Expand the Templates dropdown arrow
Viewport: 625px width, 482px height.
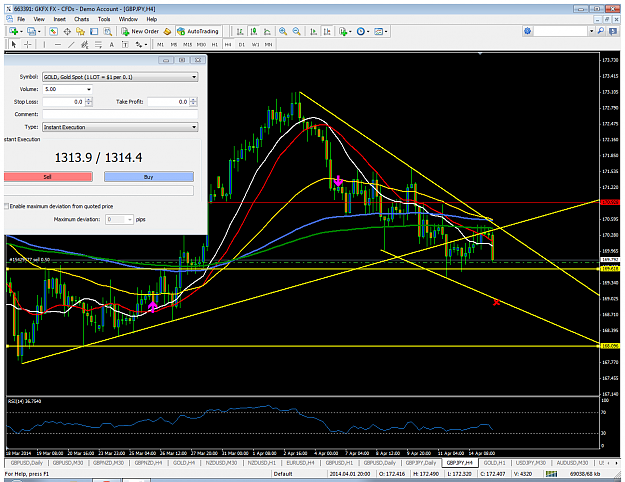pos(386,31)
